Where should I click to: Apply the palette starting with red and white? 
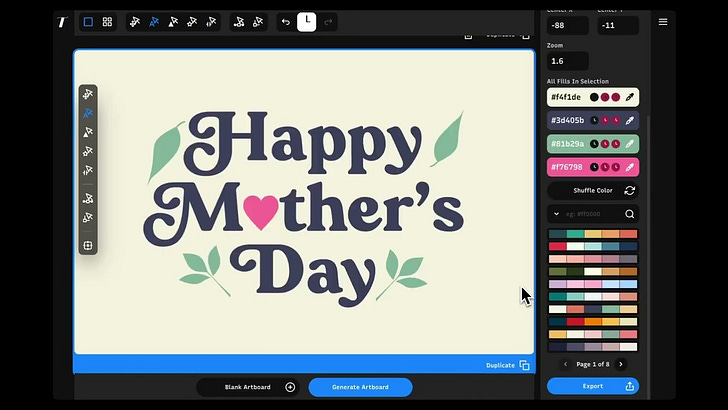593,247
